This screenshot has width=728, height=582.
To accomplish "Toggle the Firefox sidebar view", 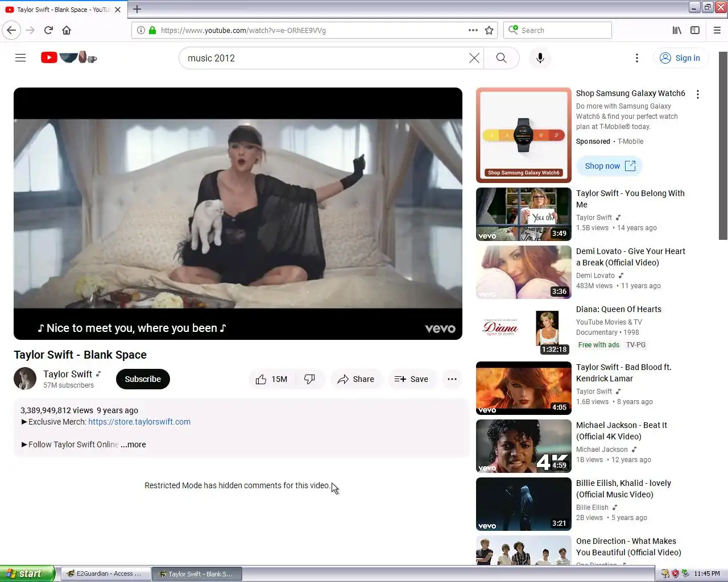I will pos(695,30).
